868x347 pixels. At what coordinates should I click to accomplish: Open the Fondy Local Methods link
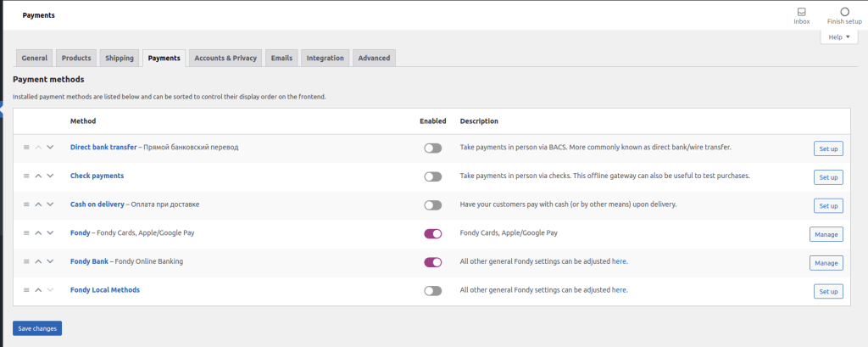pos(104,290)
